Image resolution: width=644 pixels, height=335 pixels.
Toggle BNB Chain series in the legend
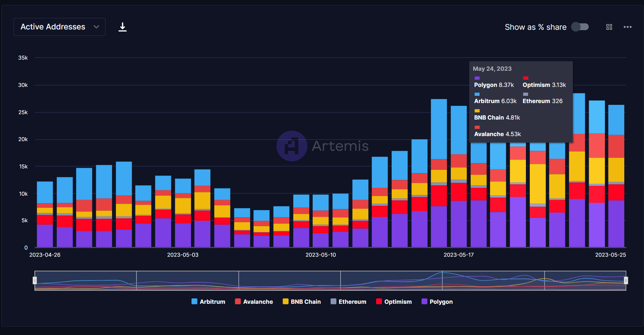coord(302,302)
